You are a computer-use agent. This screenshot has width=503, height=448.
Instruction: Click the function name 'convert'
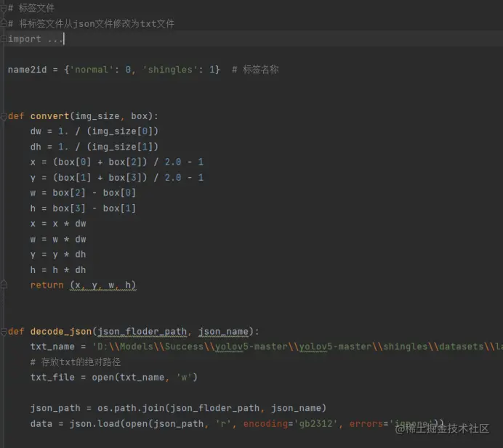pos(49,115)
